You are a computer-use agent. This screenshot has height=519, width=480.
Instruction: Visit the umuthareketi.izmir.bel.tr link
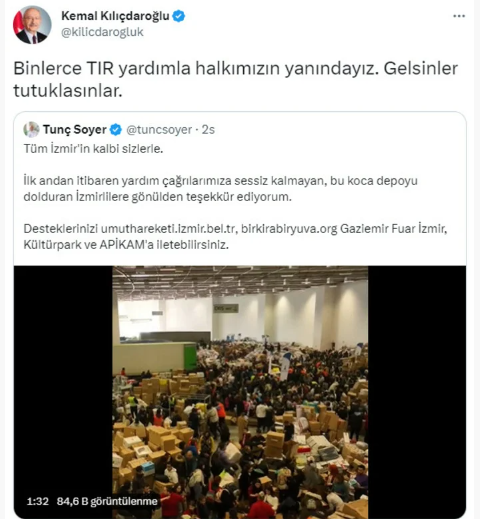pyautogui.click(x=169, y=229)
